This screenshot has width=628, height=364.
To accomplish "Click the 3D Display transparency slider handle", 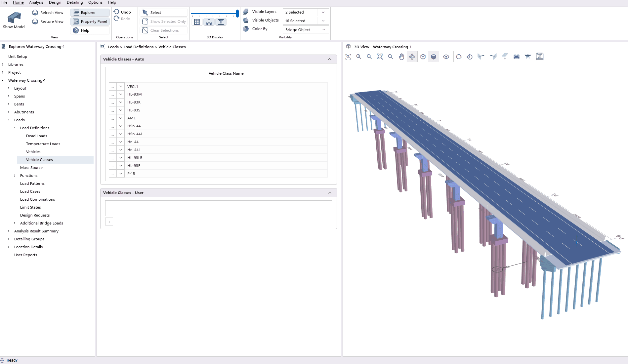I will [237, 14].
